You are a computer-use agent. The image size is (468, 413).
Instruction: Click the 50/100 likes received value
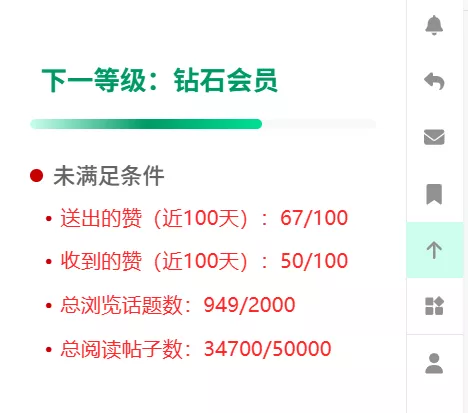point(314,261)
